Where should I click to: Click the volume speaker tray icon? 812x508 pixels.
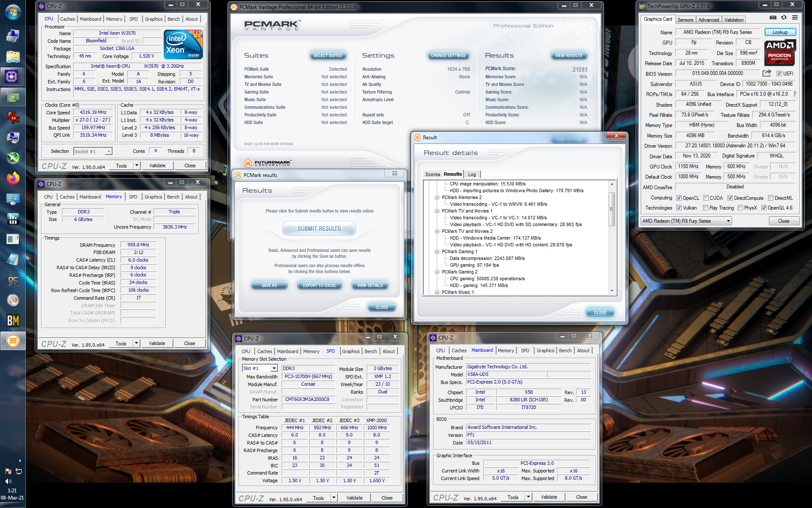8,481
